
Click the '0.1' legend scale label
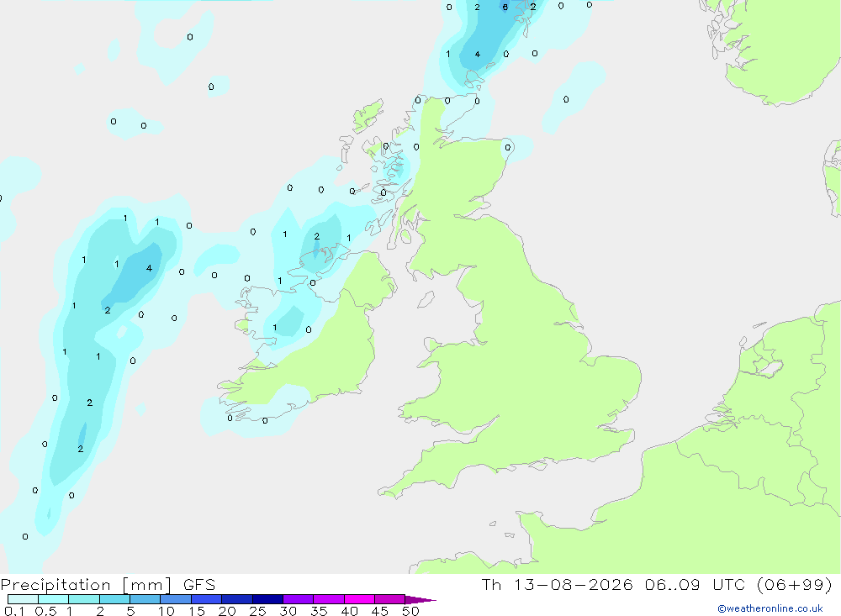click(14, 611)
